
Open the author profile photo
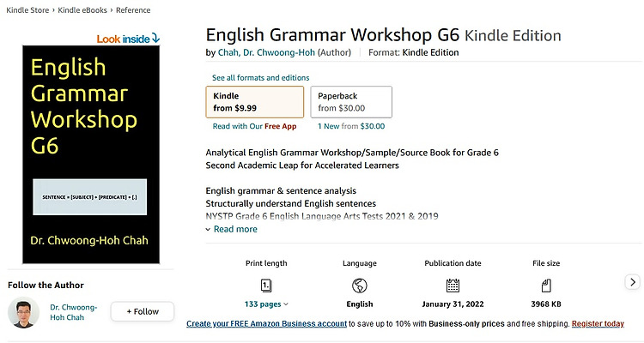point(23,312)
